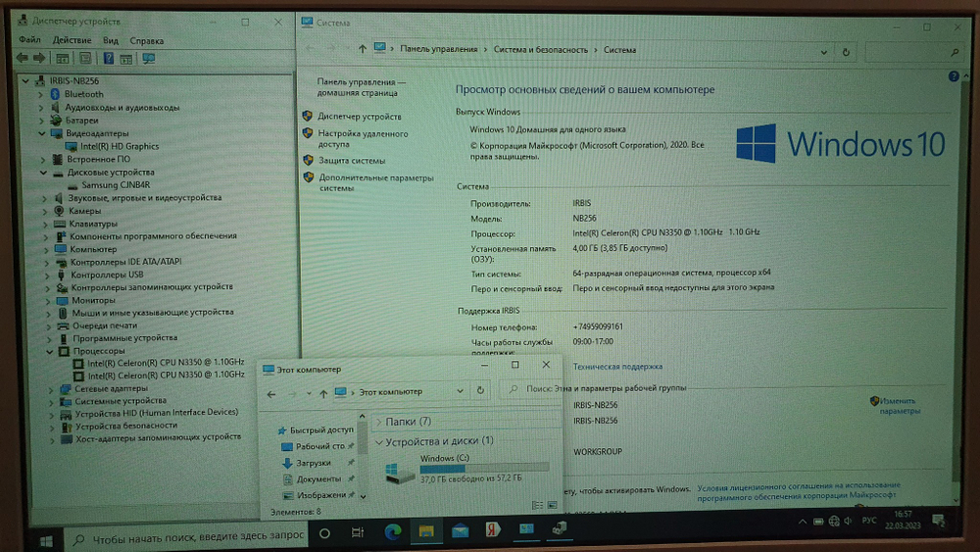Image resolution: width=980 pixels, height=552 pixels.
Task: Expand the Bluetooth node in device tree
Action: pos(43,94)
